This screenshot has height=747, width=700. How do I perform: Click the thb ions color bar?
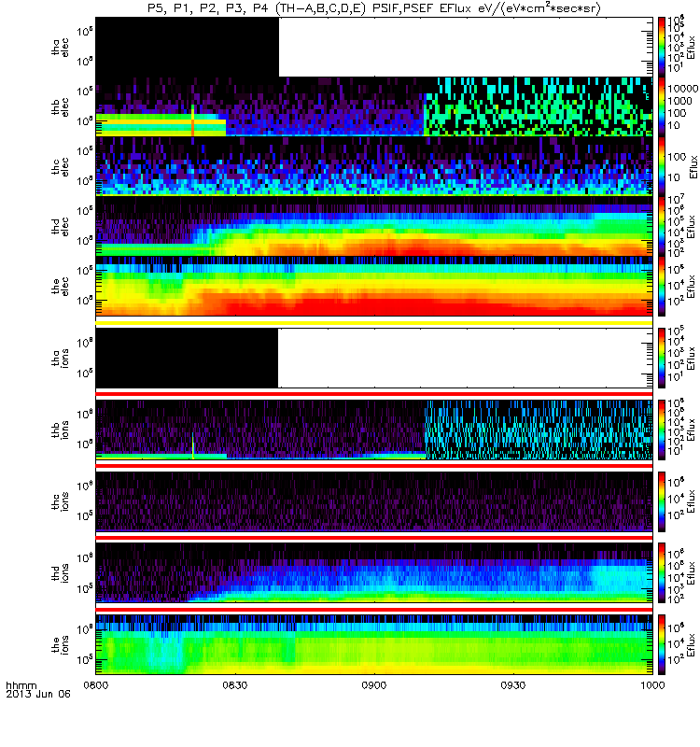tap(662, 430)
